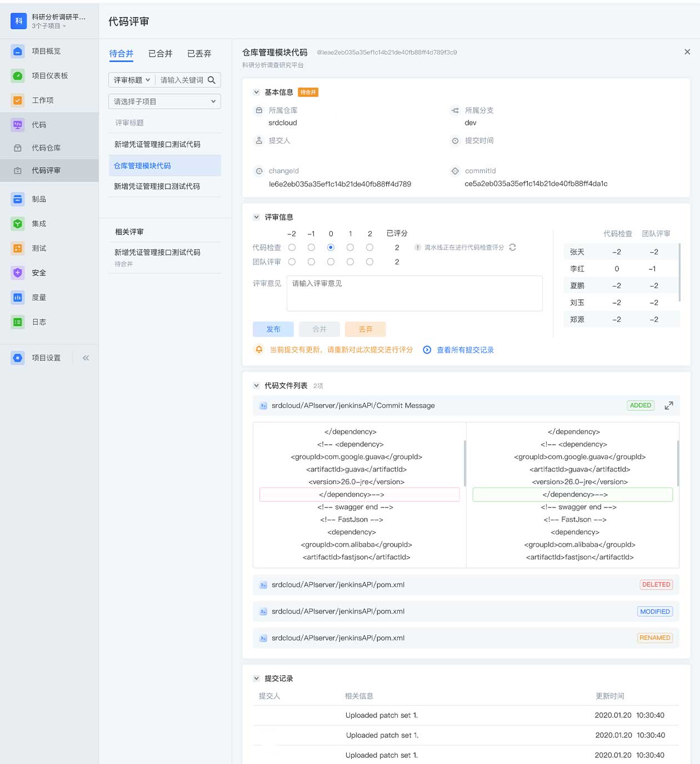
Task: Open the 评审标题 filter dropdown
Action: 132,80
